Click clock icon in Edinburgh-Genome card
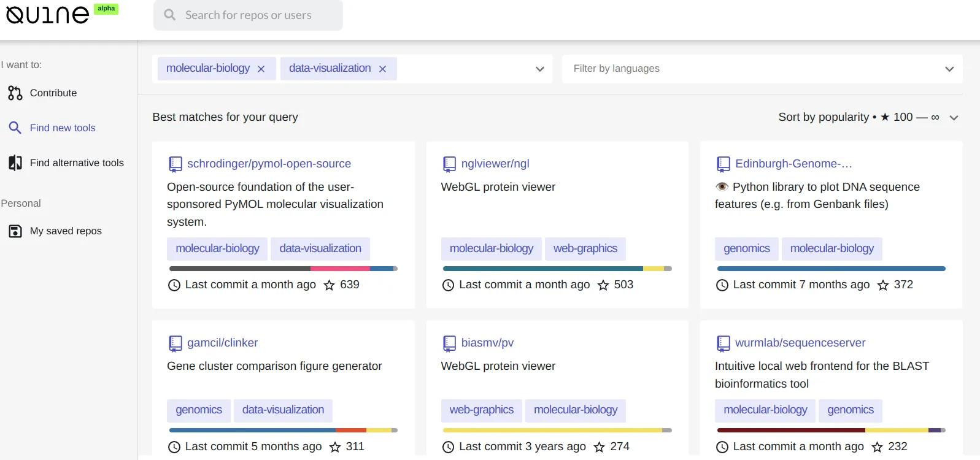980x460 pixels. pos(722,285)
